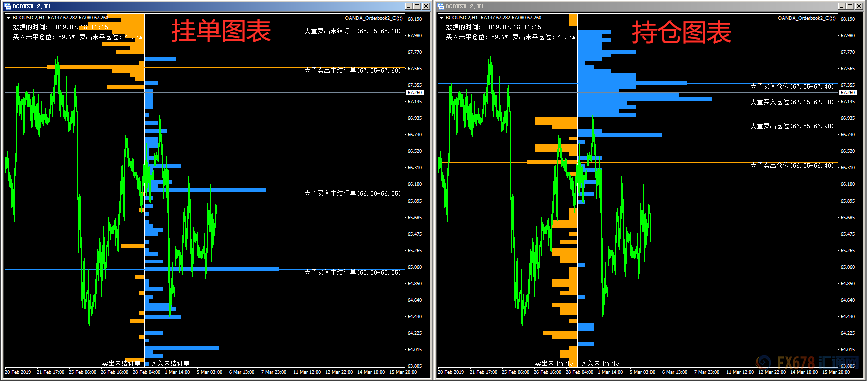Click label 大量买入未结订单(65.00-65.05)
The image size is (868, 381).
tap(352, 273)
